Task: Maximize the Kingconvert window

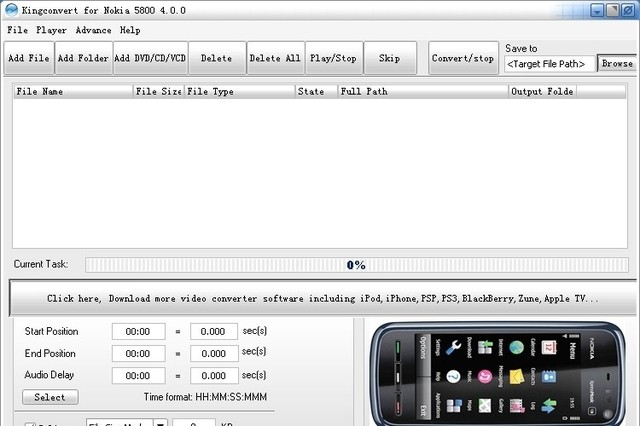Action: pos(613,10)
